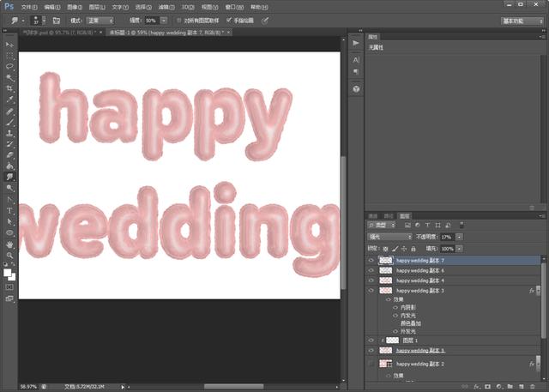Switch to the 通道 panel tab
The image size is (549, 392).
pos(373,216)
